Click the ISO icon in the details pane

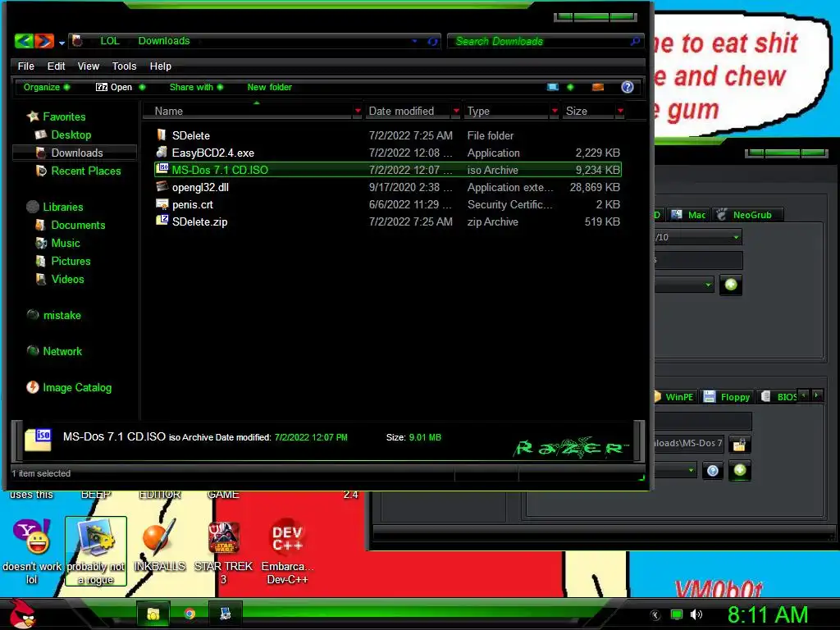click(x=38, y=440)
